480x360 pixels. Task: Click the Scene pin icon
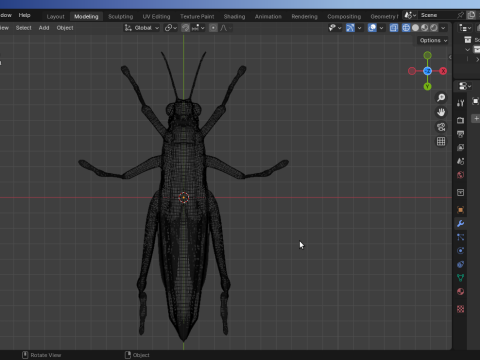click(461, 15)
